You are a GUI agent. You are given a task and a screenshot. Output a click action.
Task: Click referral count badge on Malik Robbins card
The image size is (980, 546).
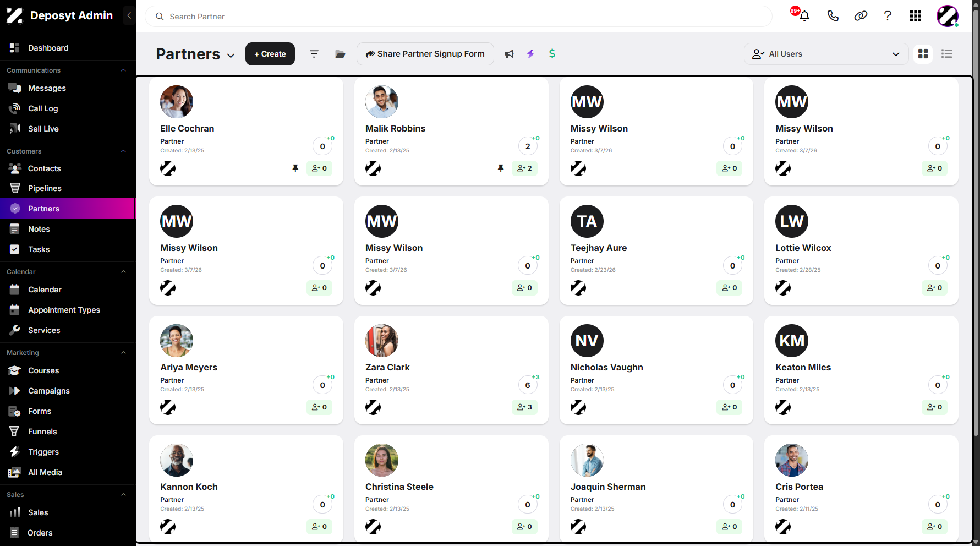tap(525, 168)
